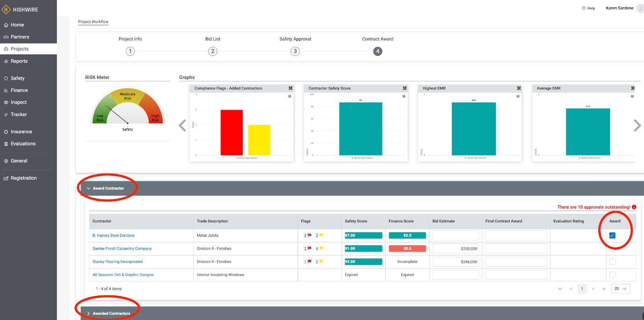Screen dimensions: 644x320
Task: Go to last page of results
Action: [x=604, y=289]
